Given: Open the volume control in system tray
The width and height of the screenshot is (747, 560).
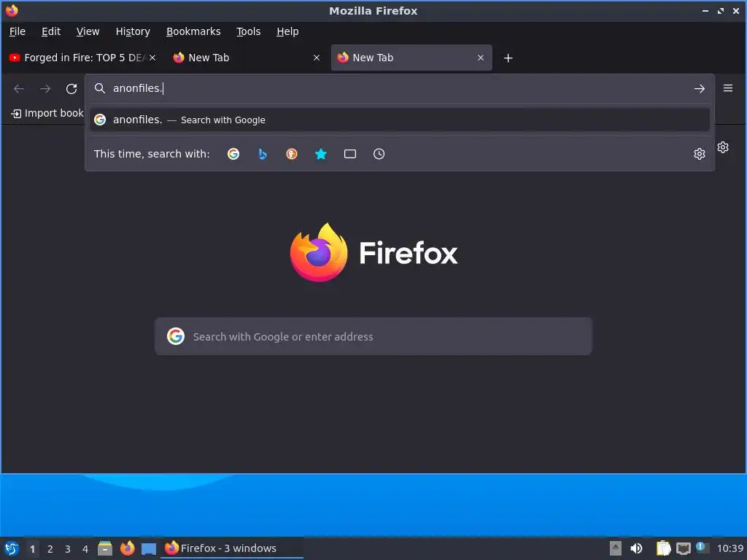Looking at the screenshot, I should (x=636, y=548).
